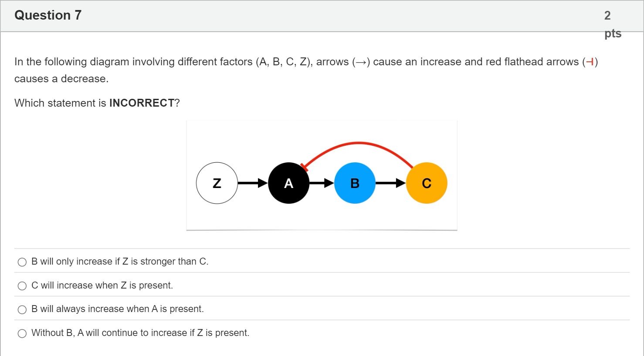644x356 pixels.
Task: Click answer text 'B will always increase when A is present.'
Action: tap(118, 309)
